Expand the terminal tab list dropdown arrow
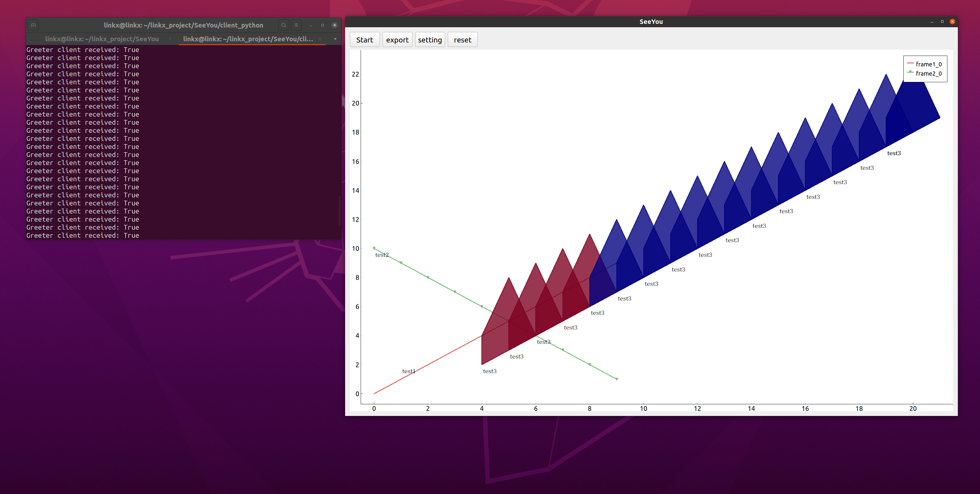Screen dimensions: 980x494 coord(335,39)
